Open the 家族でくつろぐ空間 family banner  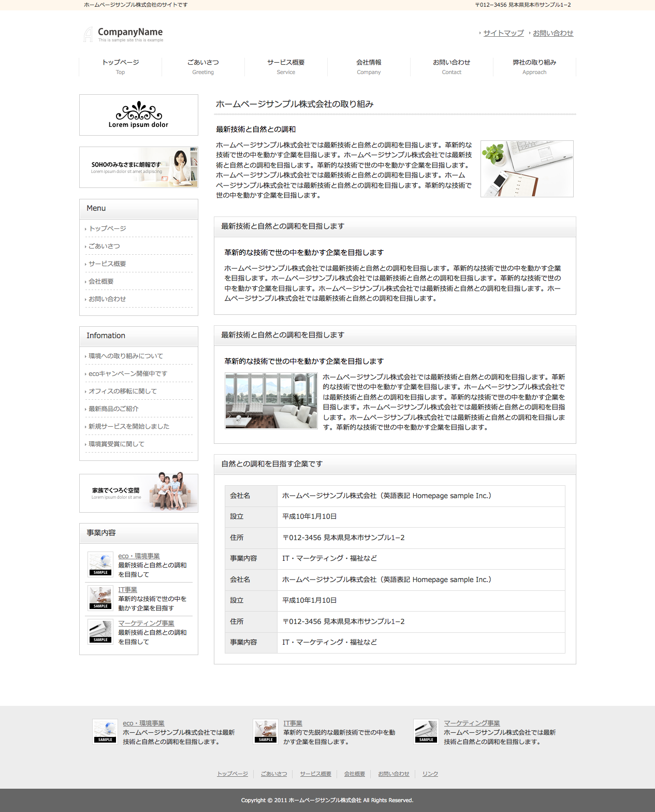tap(139, 493)
